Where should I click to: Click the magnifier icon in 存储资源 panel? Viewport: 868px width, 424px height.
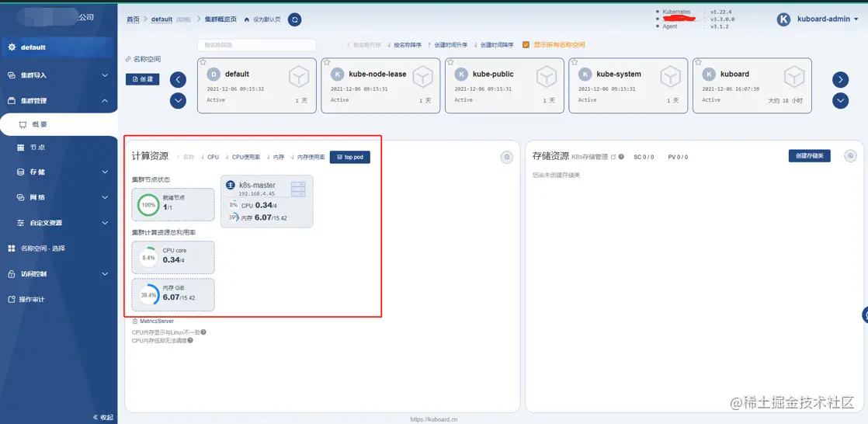(851, 156)
